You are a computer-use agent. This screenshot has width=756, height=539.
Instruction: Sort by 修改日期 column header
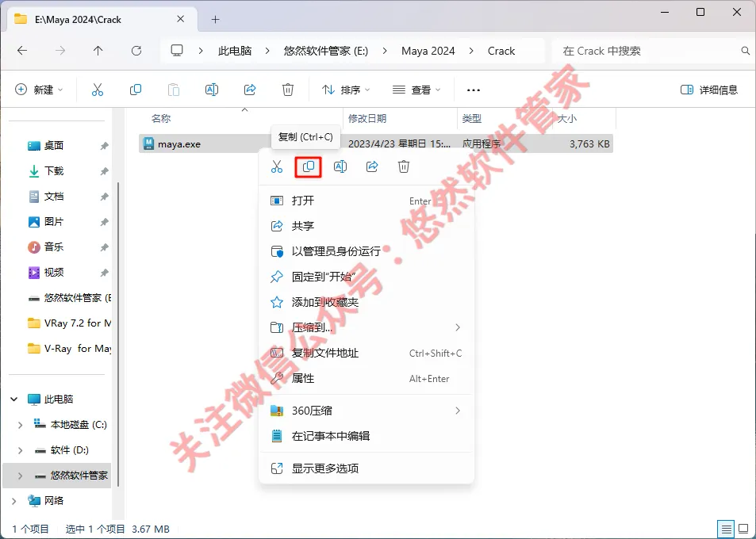click(x=400, y=118)
